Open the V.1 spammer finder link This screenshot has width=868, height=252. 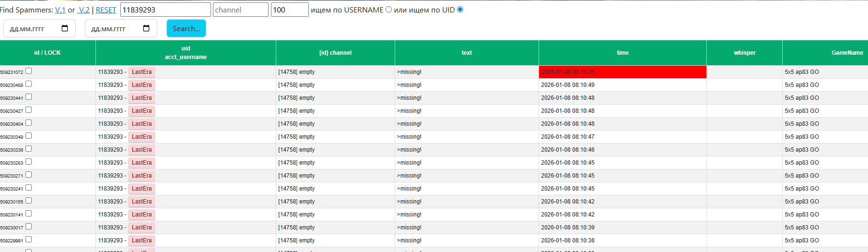point(60,10)
